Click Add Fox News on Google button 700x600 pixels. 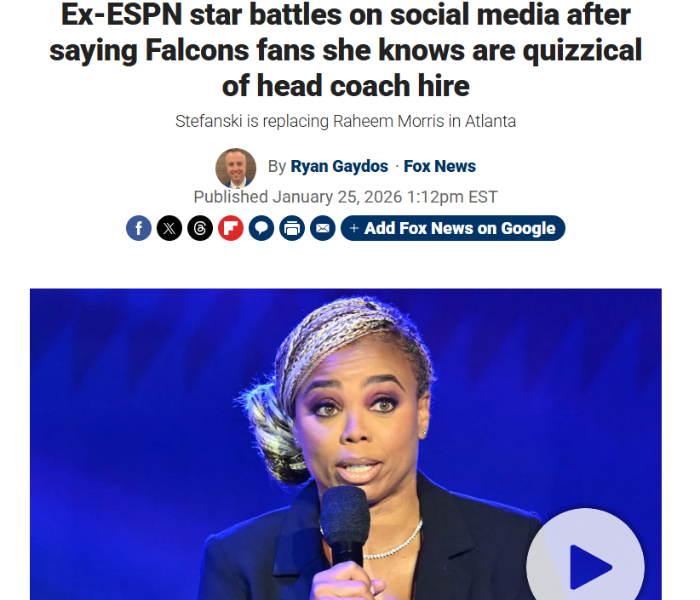pyautogui.click(x=453, y=228)
